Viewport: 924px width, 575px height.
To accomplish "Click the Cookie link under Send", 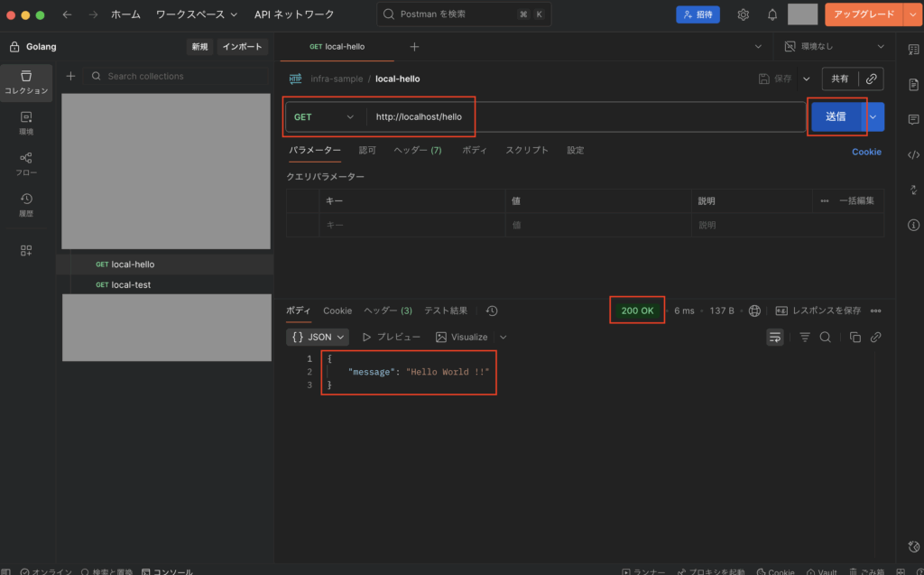I will click(x=866, y=152).
